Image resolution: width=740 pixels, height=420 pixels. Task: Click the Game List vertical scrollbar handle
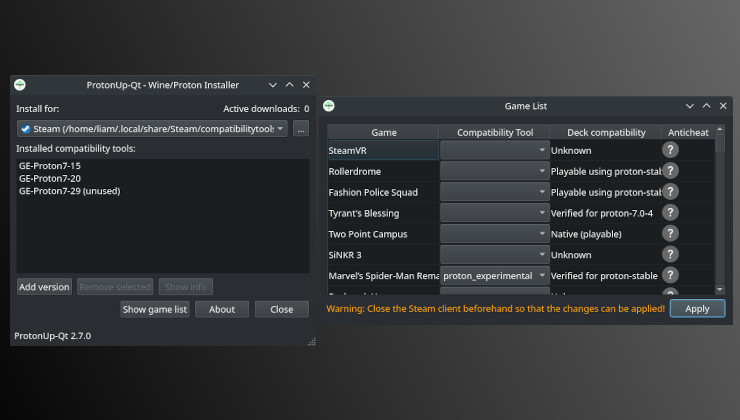pyautogui.click(x=720, y=143)
